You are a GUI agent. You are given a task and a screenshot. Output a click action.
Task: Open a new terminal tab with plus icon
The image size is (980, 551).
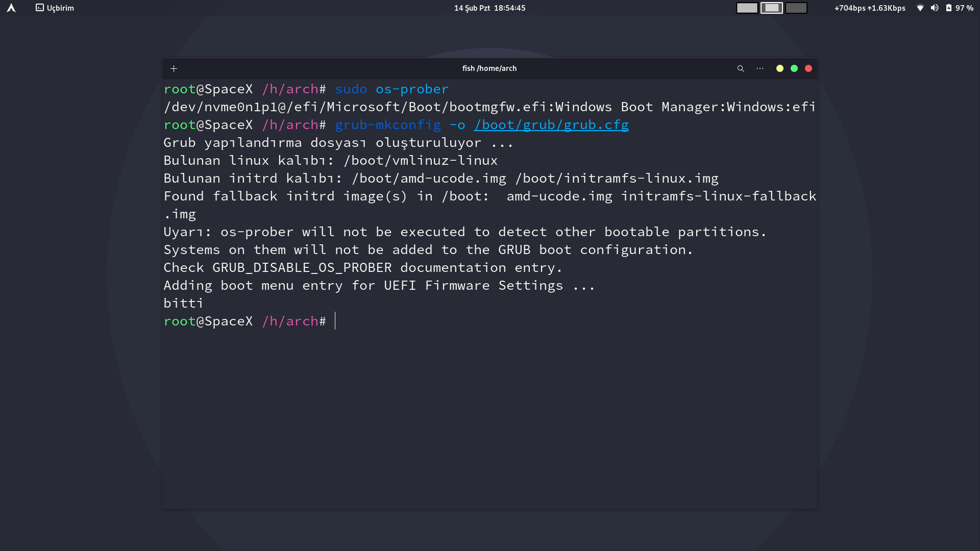(x=174, y=68)
